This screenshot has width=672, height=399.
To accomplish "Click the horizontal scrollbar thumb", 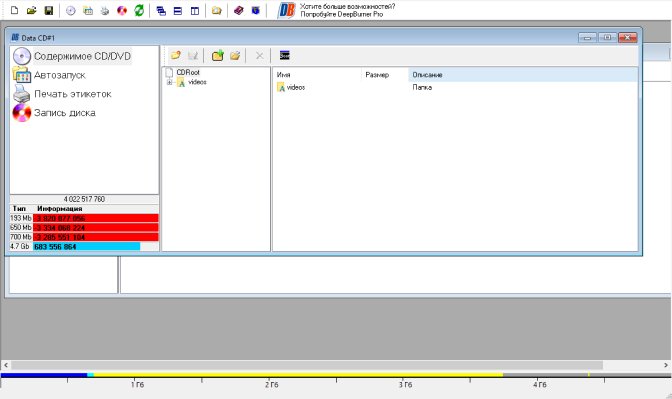I will tap(307, 365).
